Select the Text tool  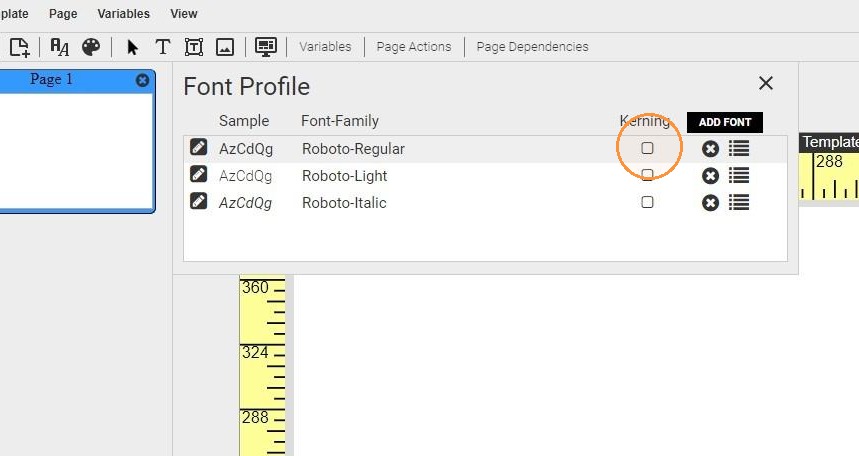pos(163,47)
